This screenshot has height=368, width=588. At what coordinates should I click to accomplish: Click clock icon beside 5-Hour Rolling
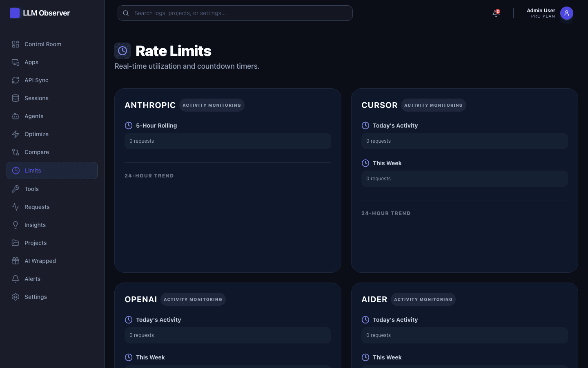[129, 126]
